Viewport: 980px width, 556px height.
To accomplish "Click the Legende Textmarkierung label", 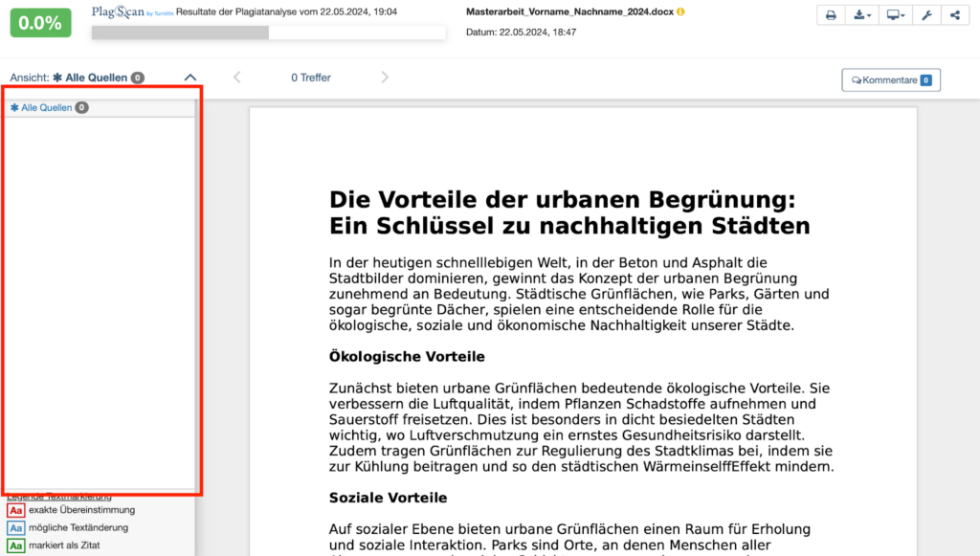I will point(59,497).
